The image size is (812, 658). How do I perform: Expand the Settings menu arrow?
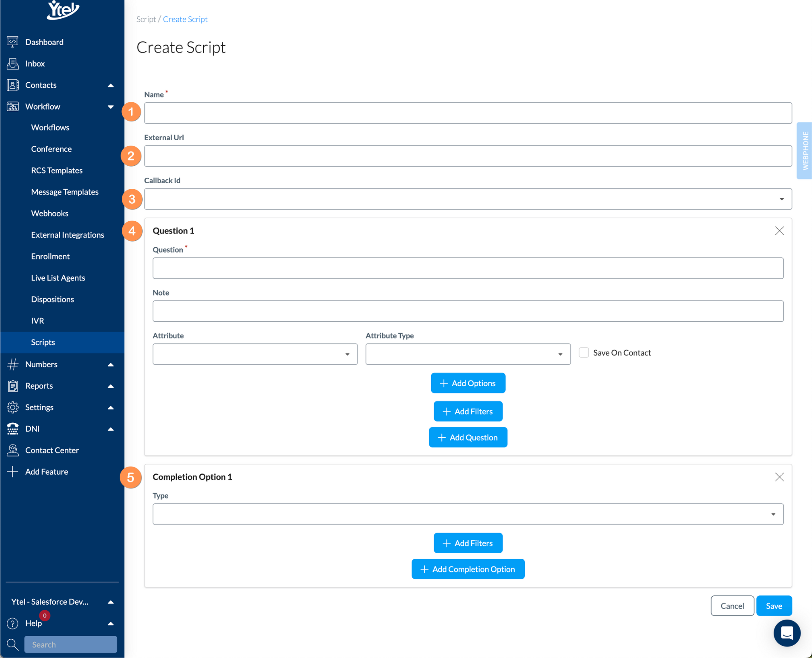(x=111, y=407)
